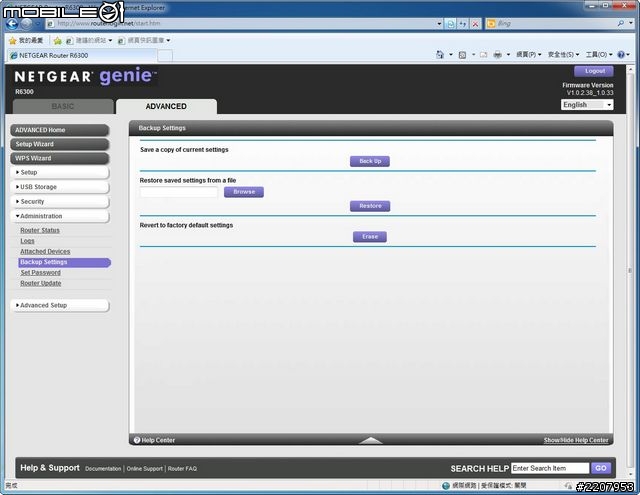Click the Show/Hide Help Center link
640x495 pixels.
(x=576, y=440)
